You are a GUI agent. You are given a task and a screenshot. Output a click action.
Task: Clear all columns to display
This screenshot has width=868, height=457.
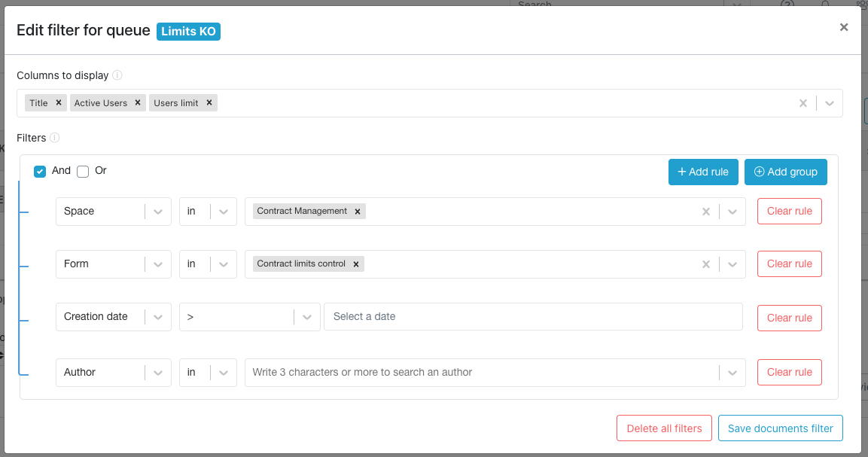tap(803, 103)
